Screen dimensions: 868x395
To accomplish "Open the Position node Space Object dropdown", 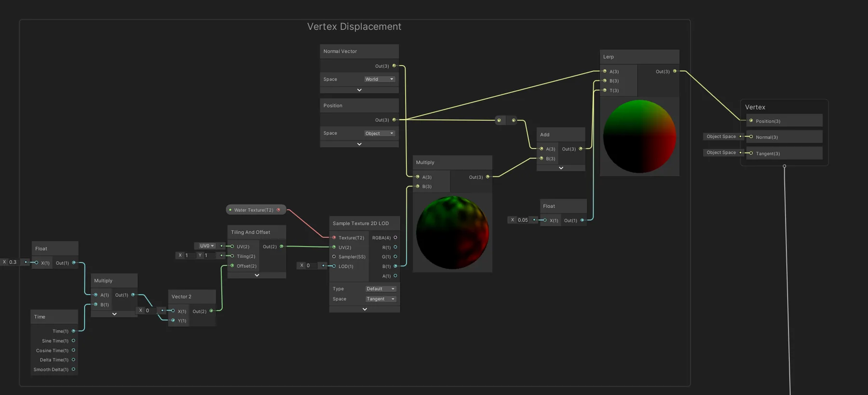I will [380, 133].
